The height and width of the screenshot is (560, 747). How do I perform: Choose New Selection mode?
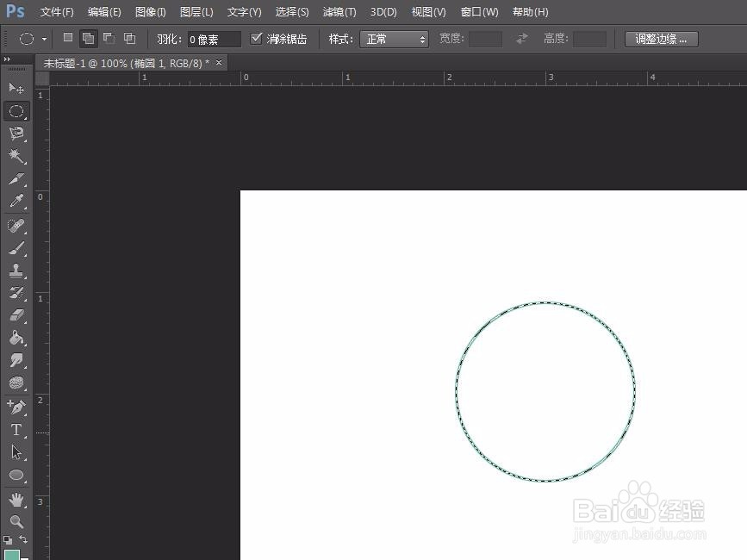coord(68,38)
